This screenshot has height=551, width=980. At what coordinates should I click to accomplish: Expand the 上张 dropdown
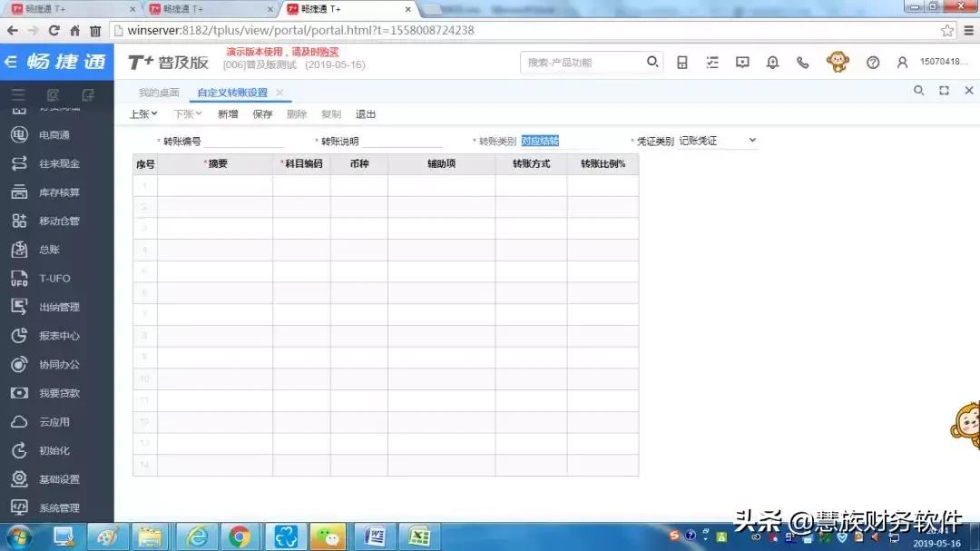point(142,113)
